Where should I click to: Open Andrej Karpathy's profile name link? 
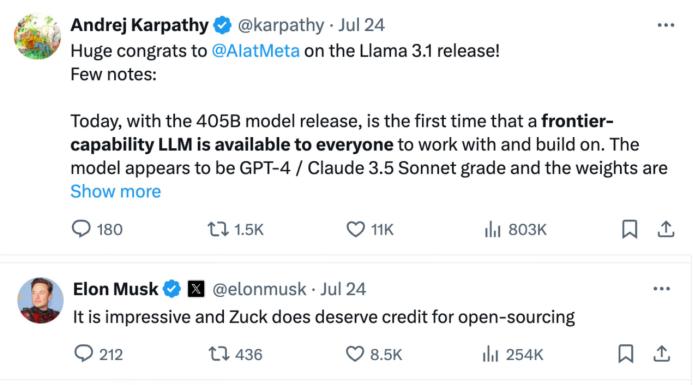pos(139,25)
